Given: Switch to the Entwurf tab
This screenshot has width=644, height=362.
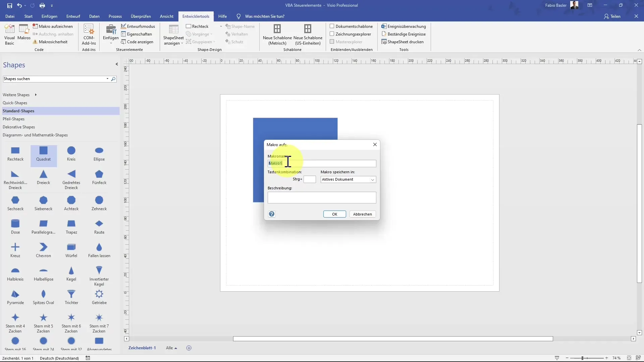Looking at the screenshot, I should coord(73,16).
